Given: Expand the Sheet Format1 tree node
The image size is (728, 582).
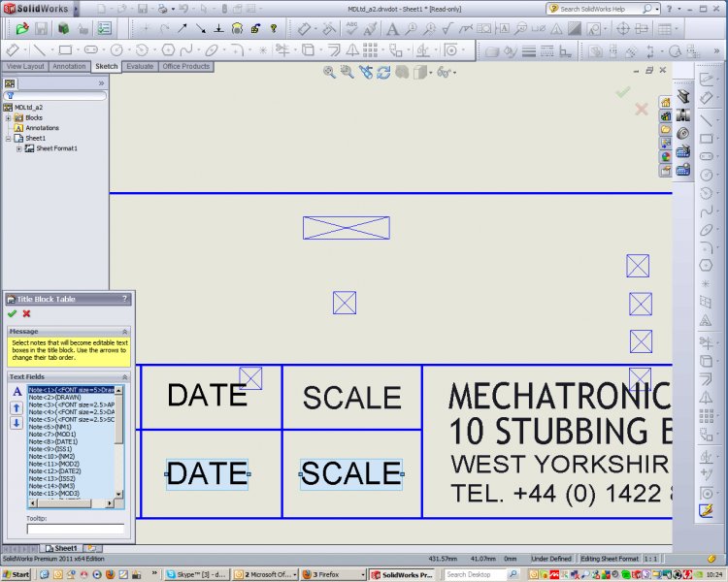Looking at the screenshot, I should [19, 148].
